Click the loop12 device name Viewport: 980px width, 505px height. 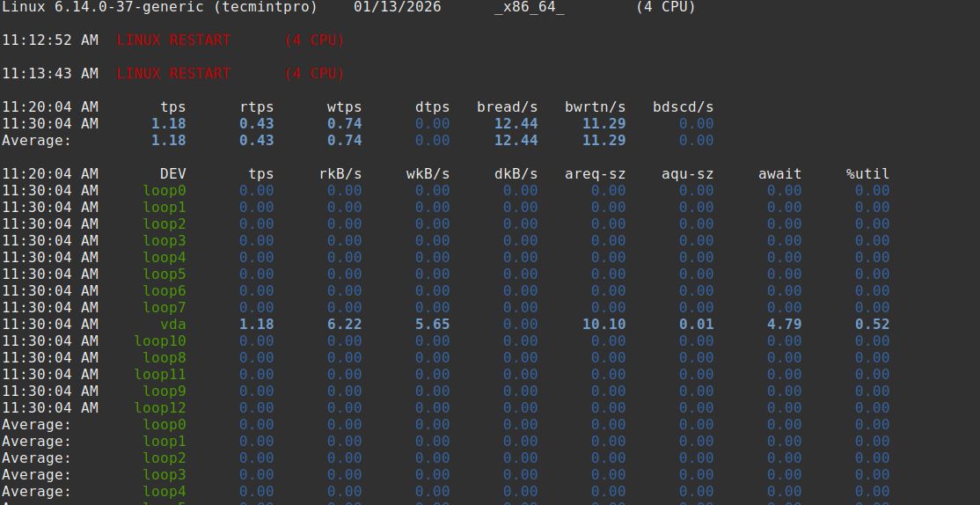(x=160, y=407)
